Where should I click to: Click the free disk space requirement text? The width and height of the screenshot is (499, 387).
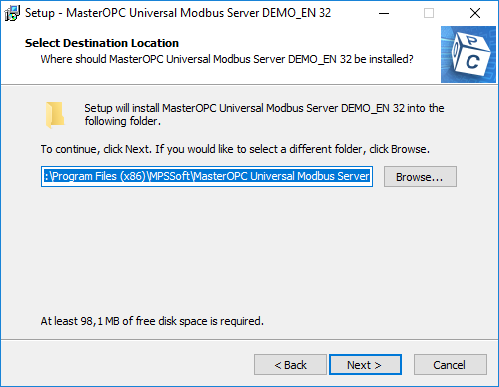coord(152,321)
